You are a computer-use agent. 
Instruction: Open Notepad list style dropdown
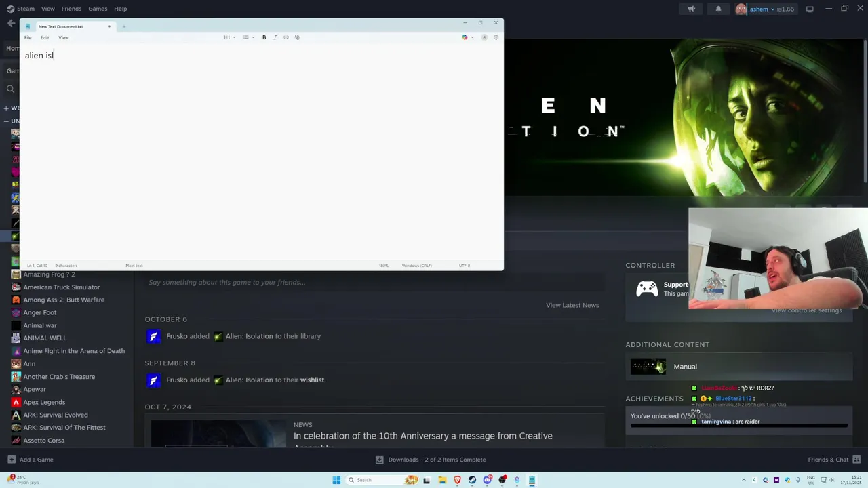[248, 37]
